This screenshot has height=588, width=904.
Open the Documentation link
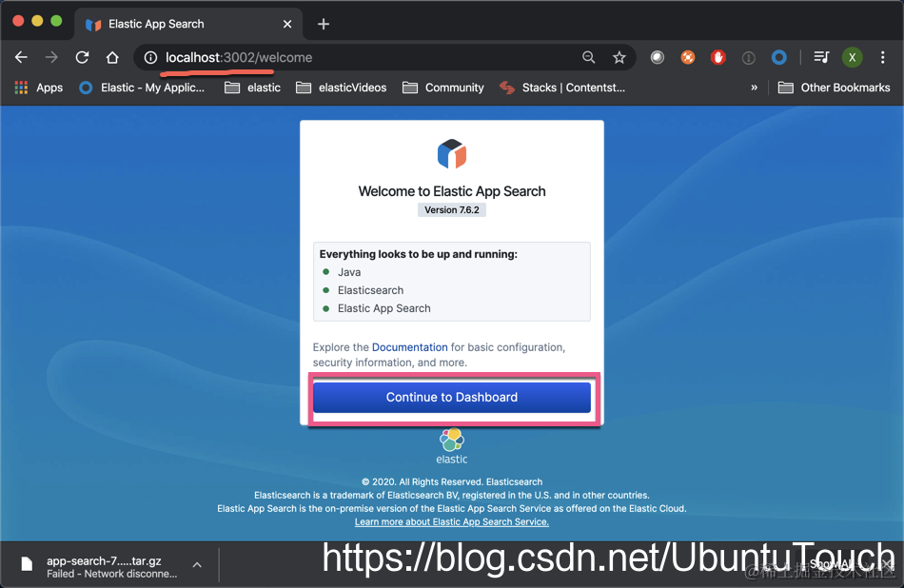tap(410, 347)
